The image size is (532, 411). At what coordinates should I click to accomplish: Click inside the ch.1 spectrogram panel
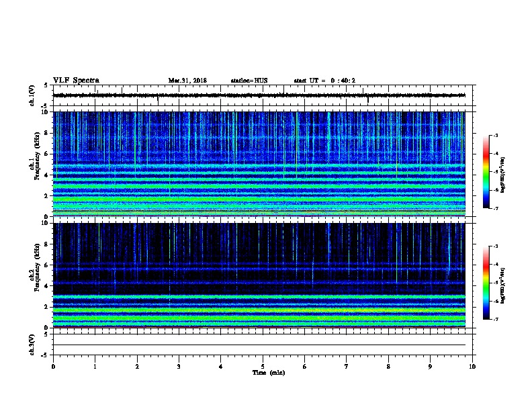pos(259,164)
